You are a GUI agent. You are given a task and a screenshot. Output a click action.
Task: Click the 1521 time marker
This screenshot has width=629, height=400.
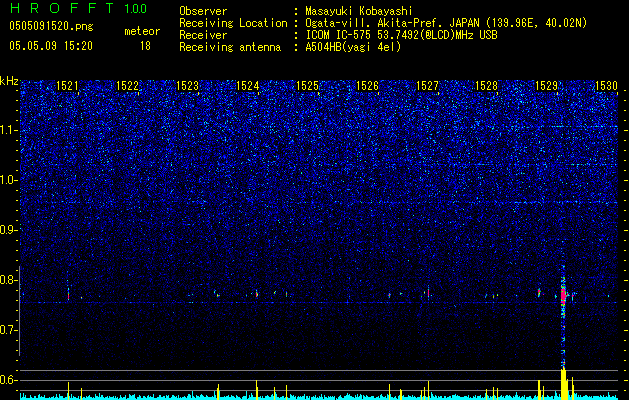67,86
